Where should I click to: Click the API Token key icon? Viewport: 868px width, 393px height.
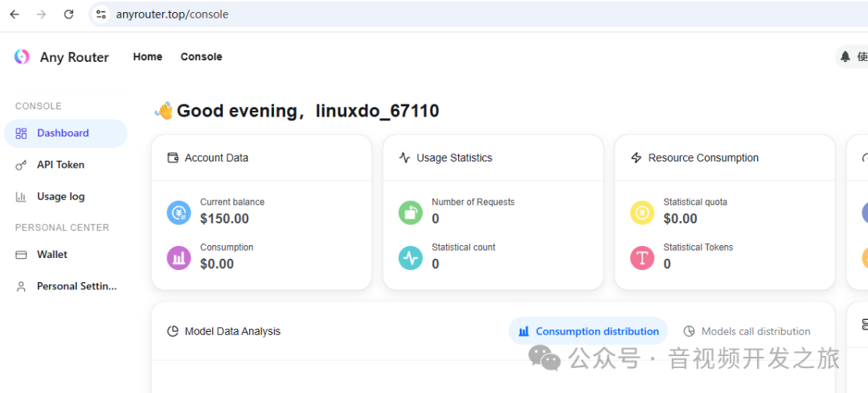pos(21,165)
